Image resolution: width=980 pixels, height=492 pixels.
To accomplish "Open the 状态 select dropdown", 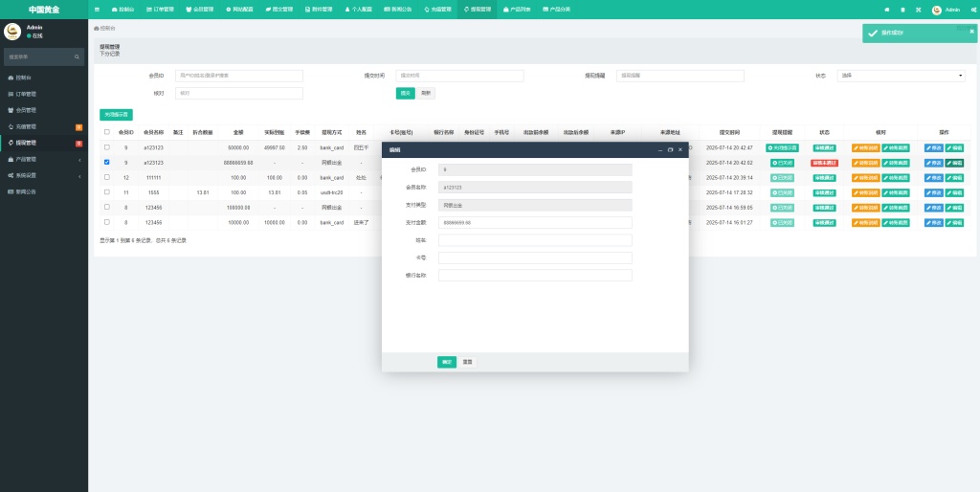I will click(902, 76).
